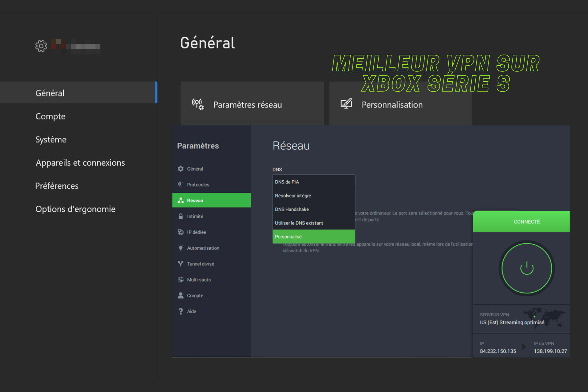
Task: Choose DNS Handshake from list
Action: pyautogui.click(x=314, y=209)
